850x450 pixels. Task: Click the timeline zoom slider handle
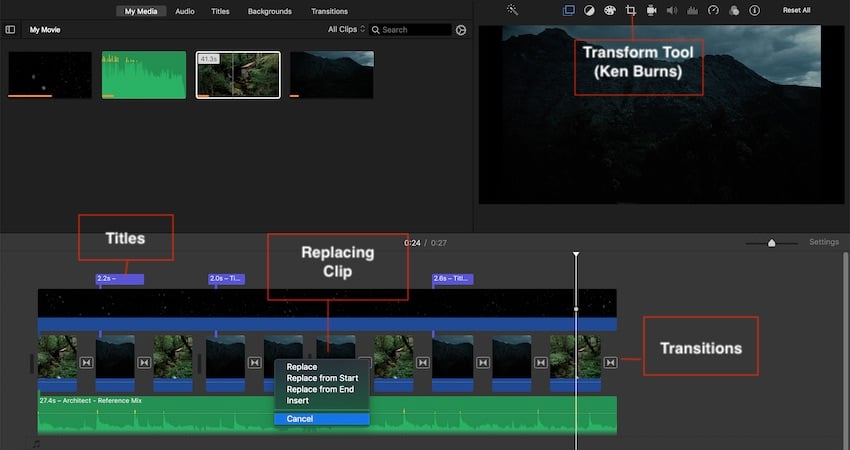click(x=771, y=243)
